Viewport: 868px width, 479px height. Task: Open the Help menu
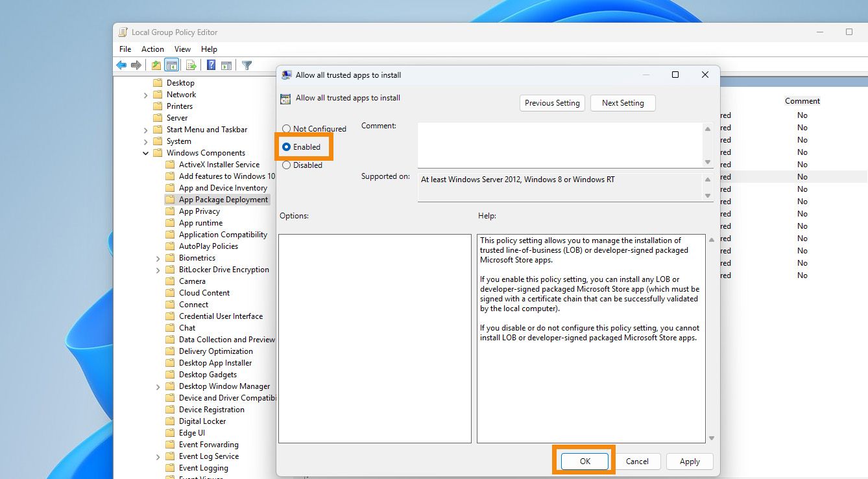click(x=209, y=49)
